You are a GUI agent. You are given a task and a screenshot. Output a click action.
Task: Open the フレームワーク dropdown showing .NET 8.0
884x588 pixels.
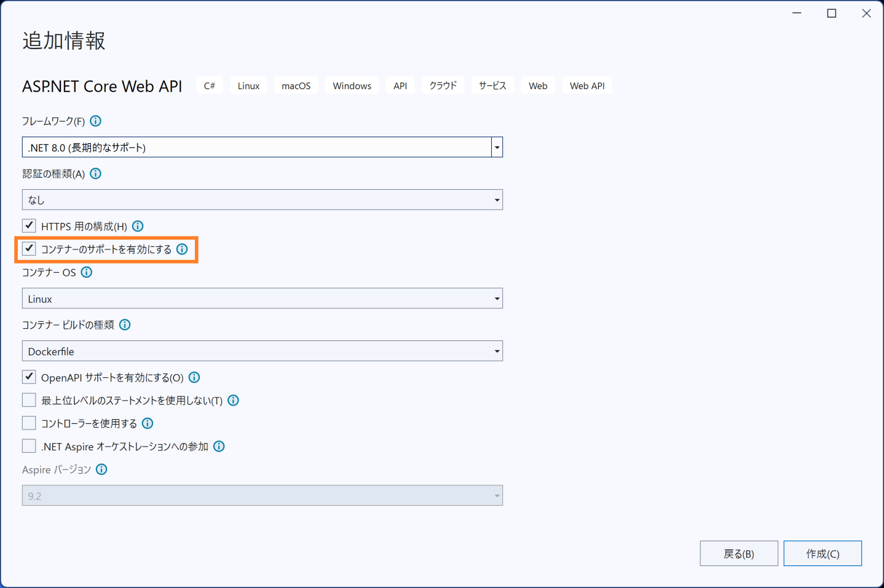pos(262,147)
